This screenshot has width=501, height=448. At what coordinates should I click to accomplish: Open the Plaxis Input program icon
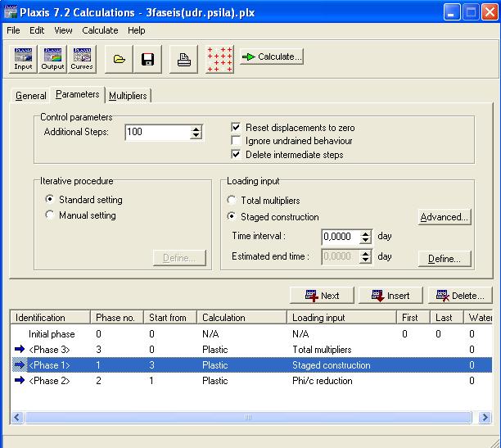(x=23, y=59)
